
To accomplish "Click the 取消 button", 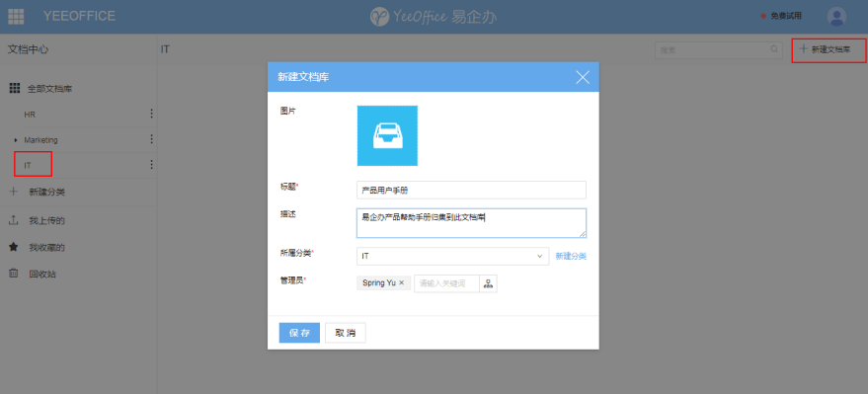I will 346,333.
